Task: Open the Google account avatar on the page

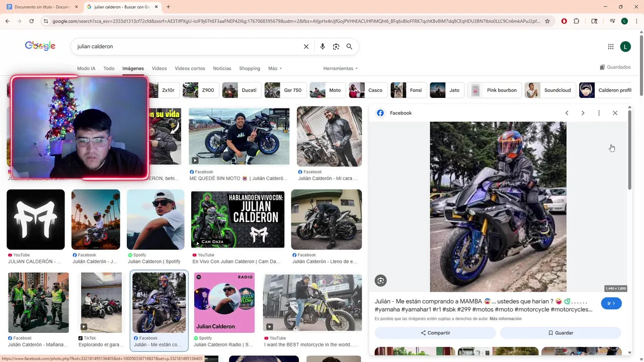Action: click(x=625, y=47)
